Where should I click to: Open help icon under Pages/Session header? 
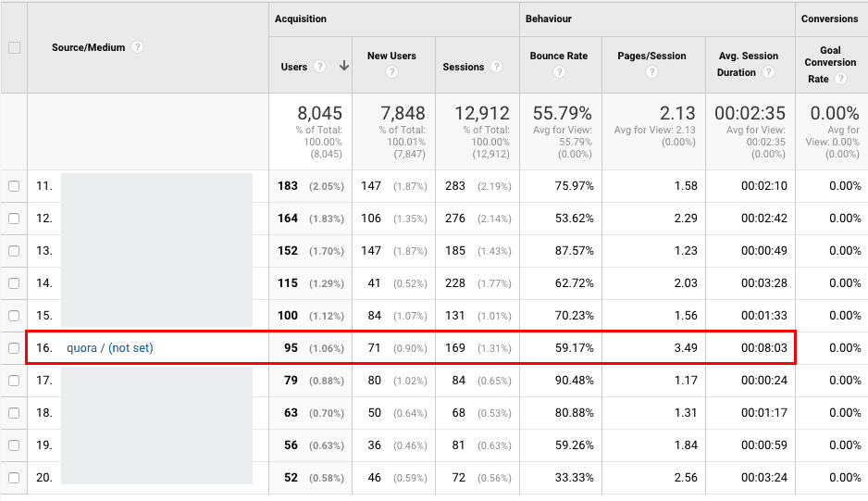[651, 72]
